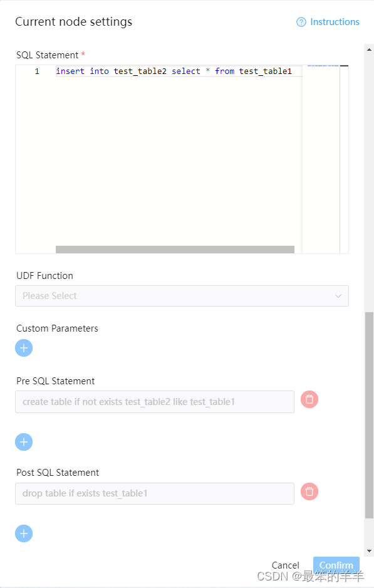This screenshot has width=374, height=588.
Task: Open the Instructions link
Action: tap(335, 22)
